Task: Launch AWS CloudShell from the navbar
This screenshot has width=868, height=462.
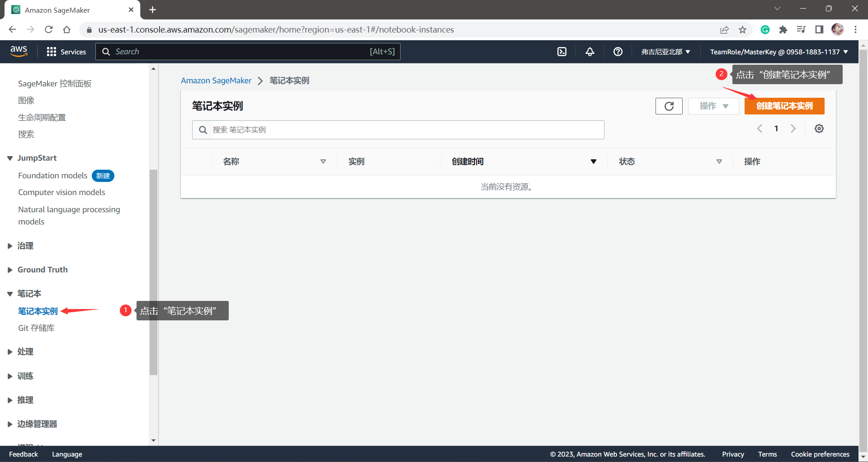Action: [x=561, y=52]
